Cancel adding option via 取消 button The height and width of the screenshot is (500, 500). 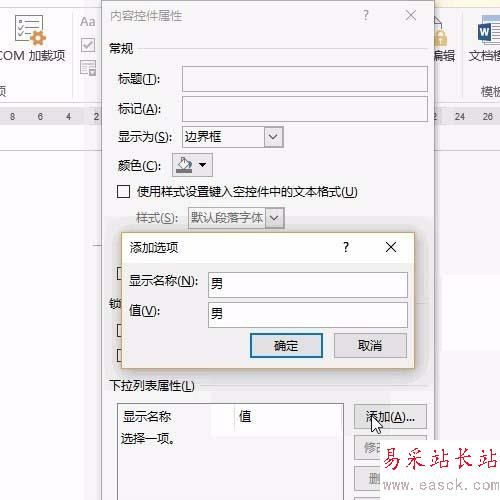370,346
